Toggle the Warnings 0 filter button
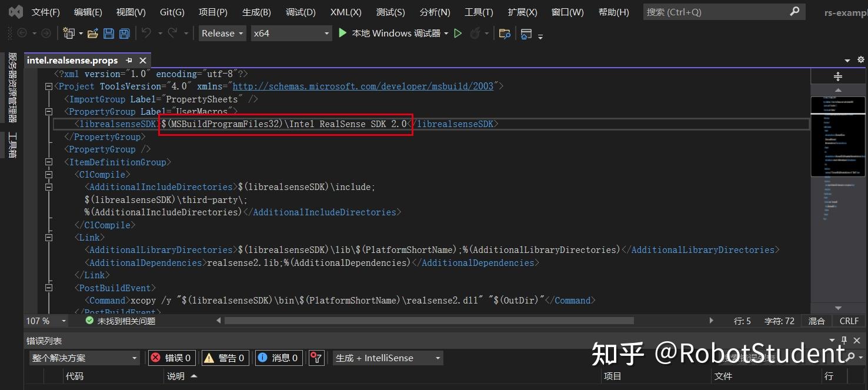This screenshot has width=868, height=390. pos(225,358)
